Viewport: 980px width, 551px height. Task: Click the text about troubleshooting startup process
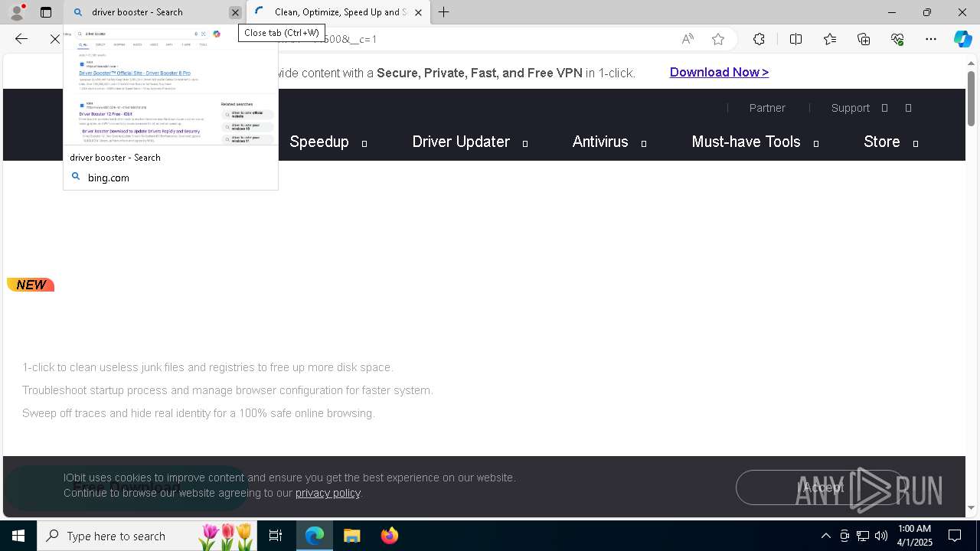click(227, 390)
